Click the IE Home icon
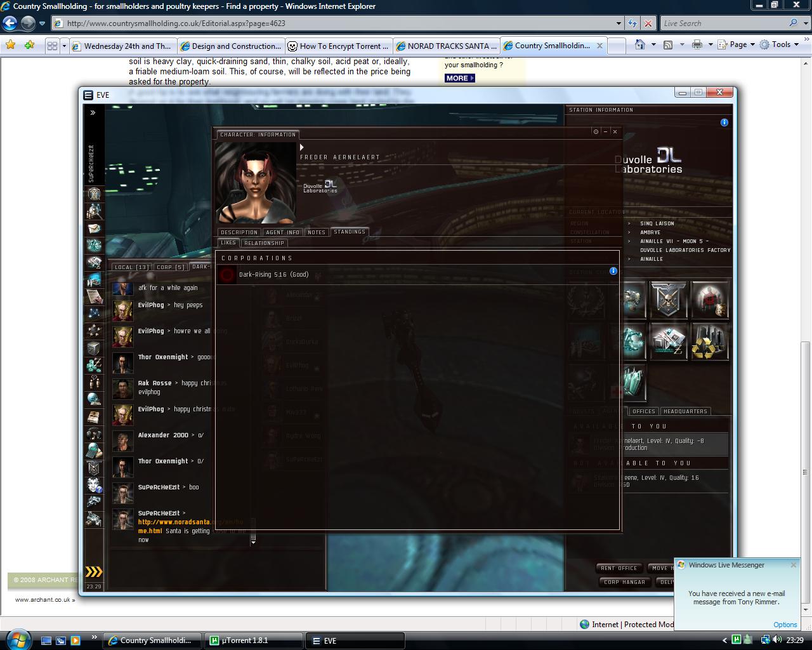Screen dimensions: 812x650 point(640,44)
